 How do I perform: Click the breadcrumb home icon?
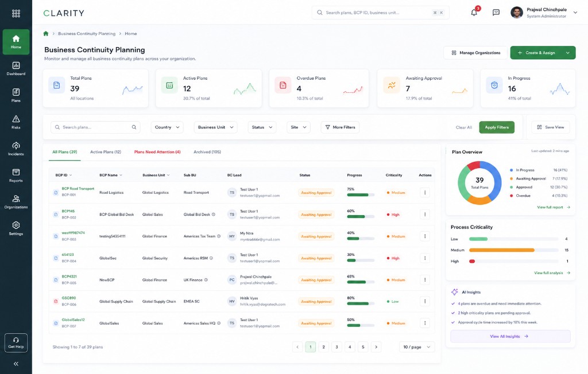pyautogui.click(x=46, y=33)
